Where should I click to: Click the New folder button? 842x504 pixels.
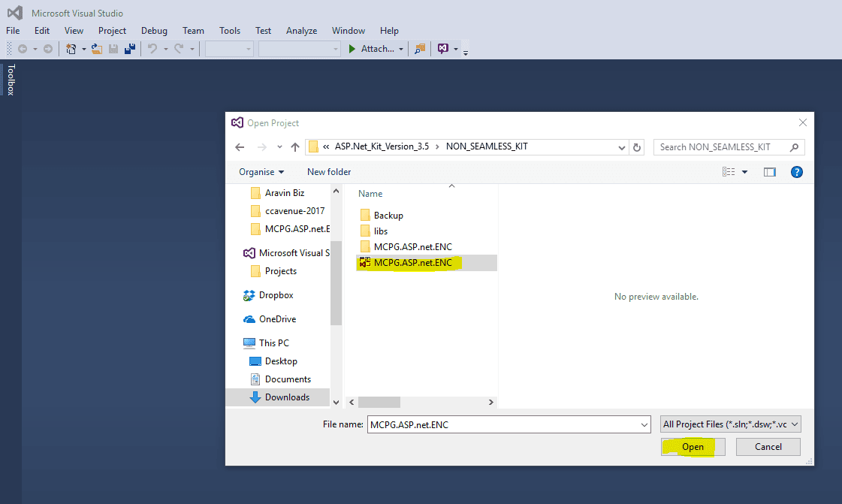329,172
